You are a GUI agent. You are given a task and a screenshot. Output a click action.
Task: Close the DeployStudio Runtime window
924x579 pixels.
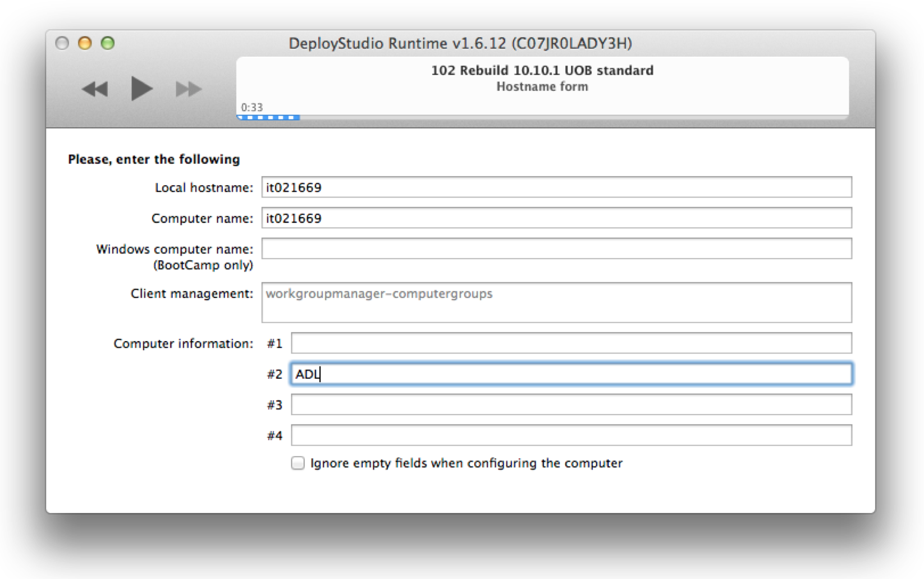point(62,43)
